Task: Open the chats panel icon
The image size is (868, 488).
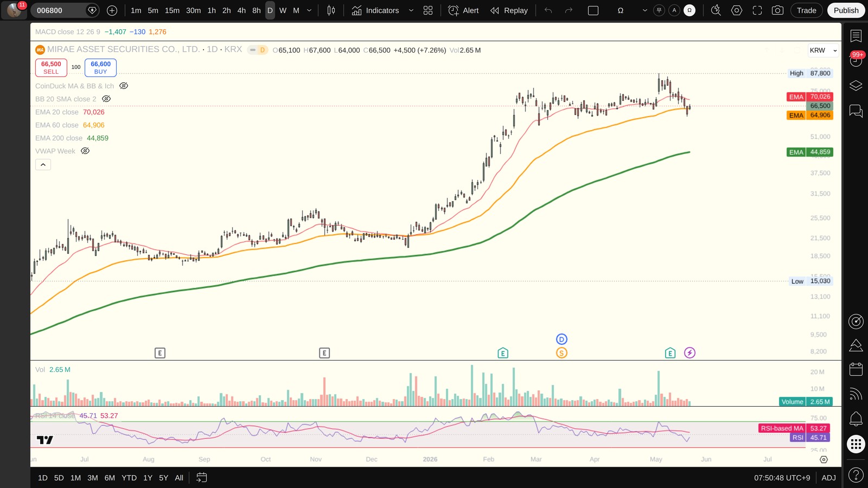Action: [x=856, y=111]
